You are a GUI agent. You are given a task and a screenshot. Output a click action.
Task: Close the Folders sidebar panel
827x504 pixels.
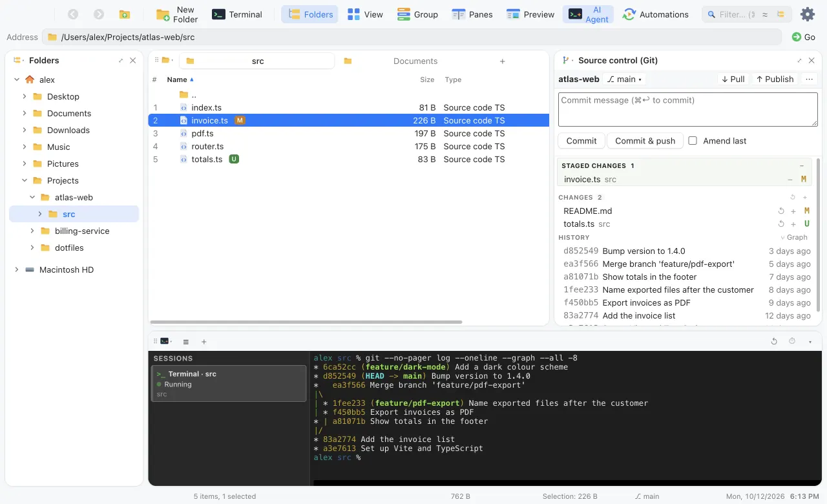132,60
